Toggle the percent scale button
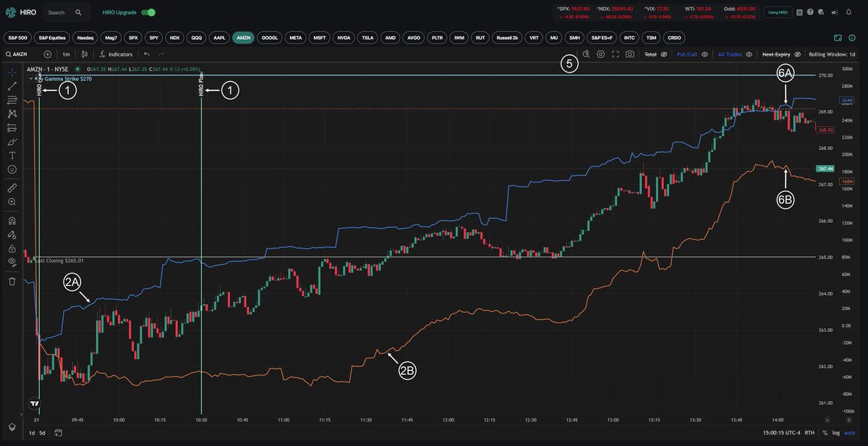Image resolution: width=868 pixels, height=446 pixels. pos(825,432)
